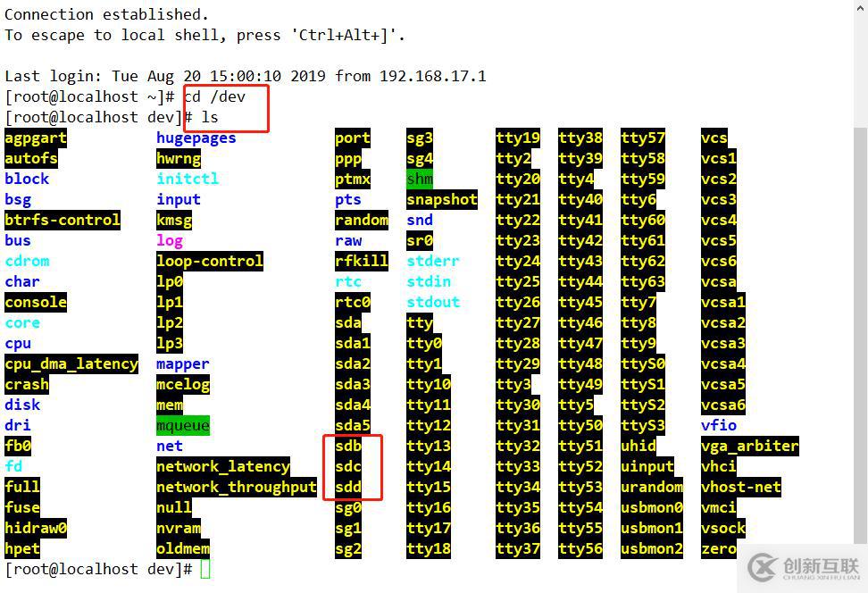Click the 'network_throughput' entry

pos(237,488)
